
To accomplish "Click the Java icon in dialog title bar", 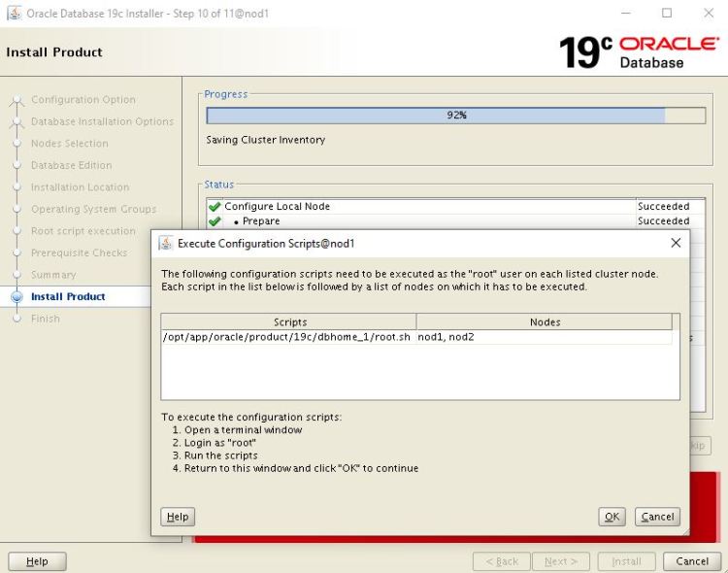I will 165,243.
